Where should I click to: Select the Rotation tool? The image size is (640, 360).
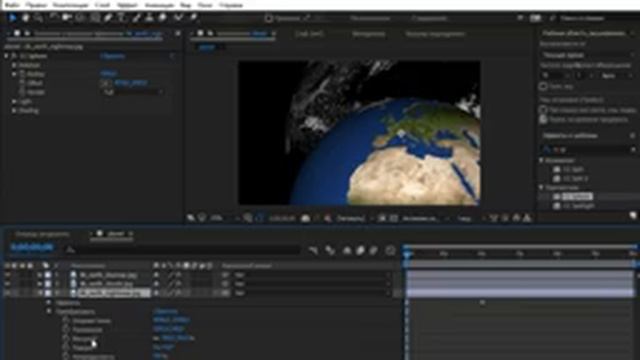click(53, 18)
